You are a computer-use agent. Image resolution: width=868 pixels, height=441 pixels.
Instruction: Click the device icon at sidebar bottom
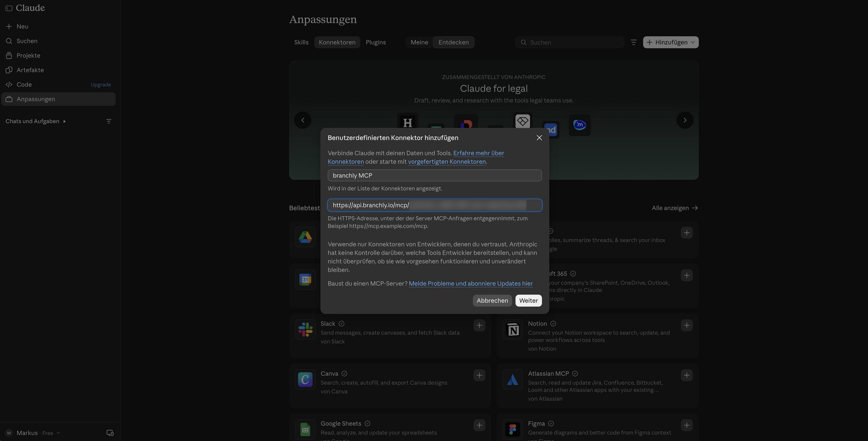coord(110,433)
